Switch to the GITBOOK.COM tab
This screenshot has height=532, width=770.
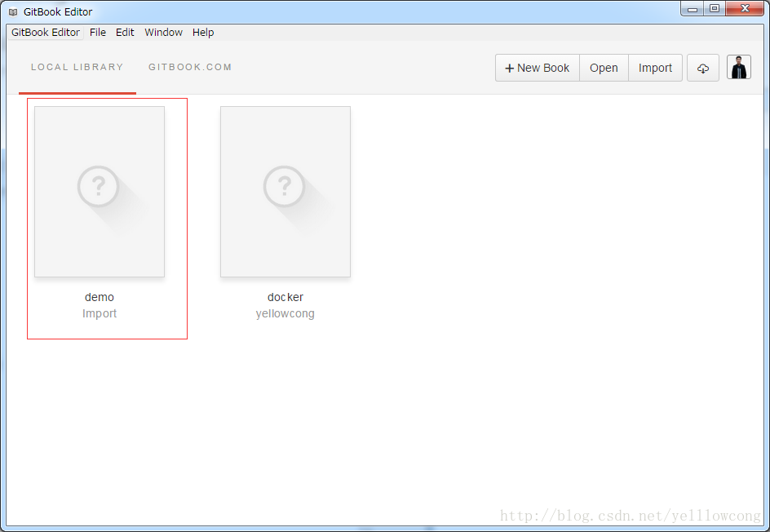pos(190,67)
